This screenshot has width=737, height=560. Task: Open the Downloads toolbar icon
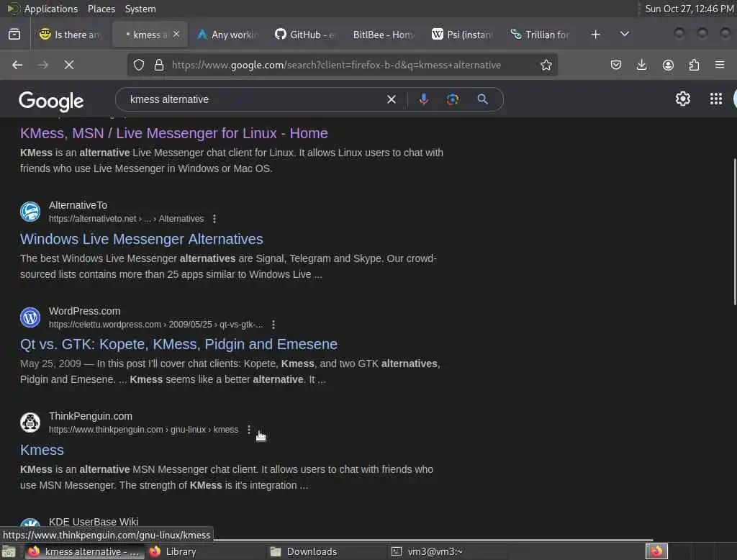click(x=641, y=65)
